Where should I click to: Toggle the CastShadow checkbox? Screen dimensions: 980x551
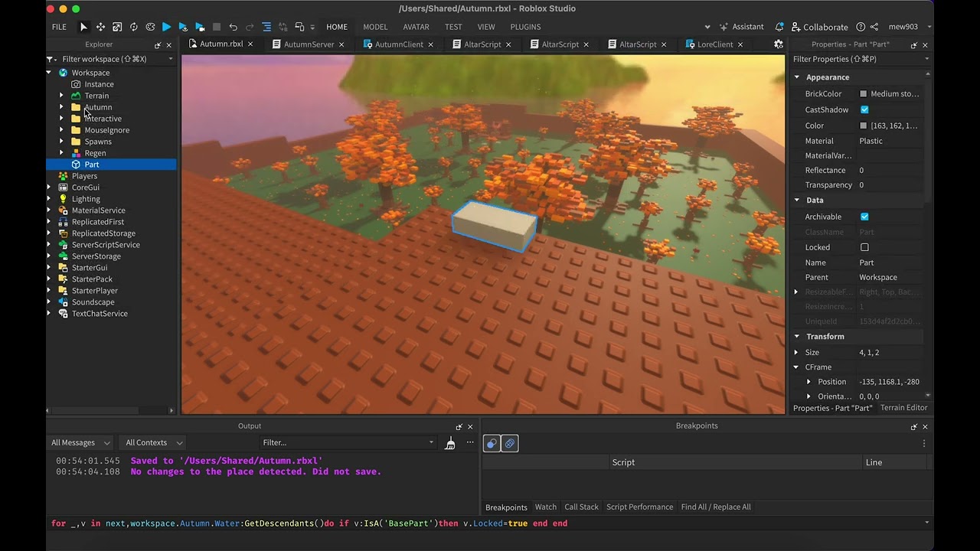(x=864, y=109)
